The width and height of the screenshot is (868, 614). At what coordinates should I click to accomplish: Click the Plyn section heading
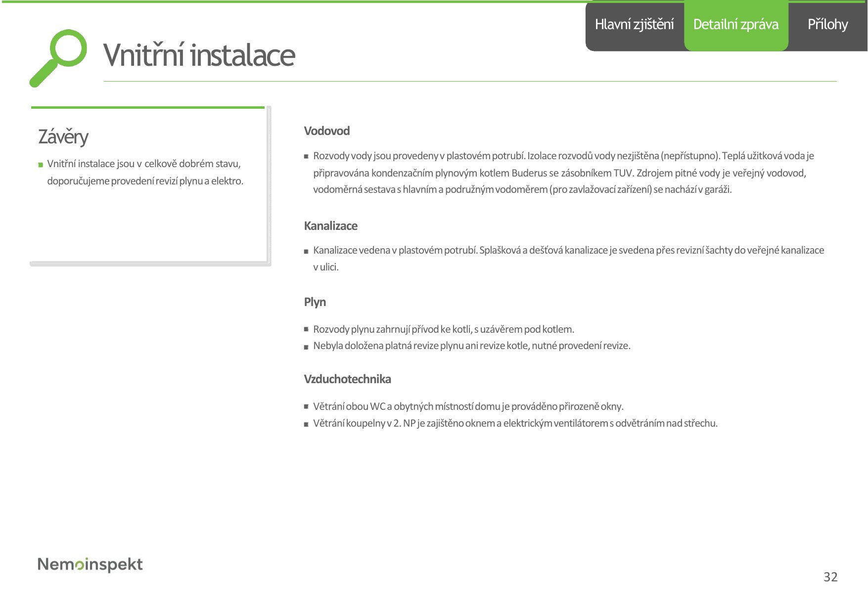pos(315,302)
